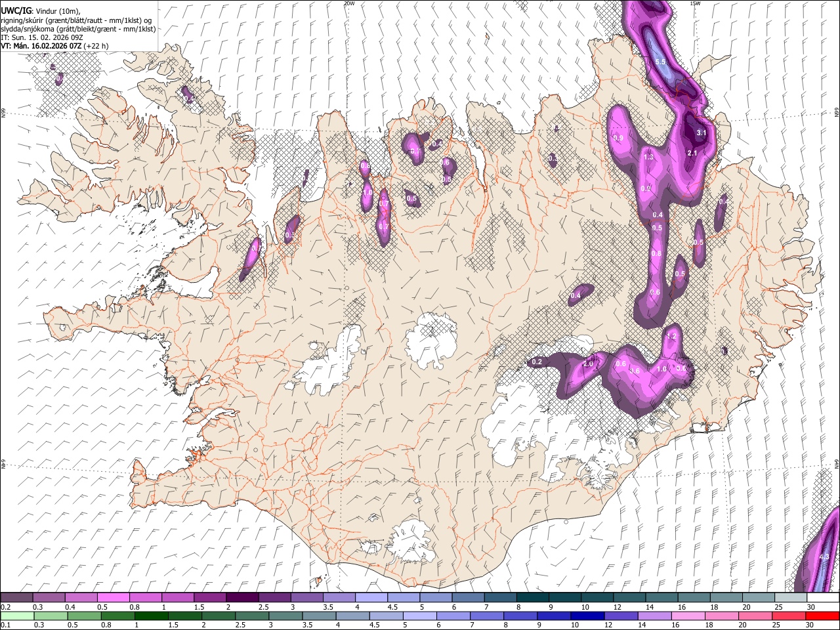Viewport: 840px width, 630px height.
Task: Click the 20W longitude label
Action: coord(349,3)
